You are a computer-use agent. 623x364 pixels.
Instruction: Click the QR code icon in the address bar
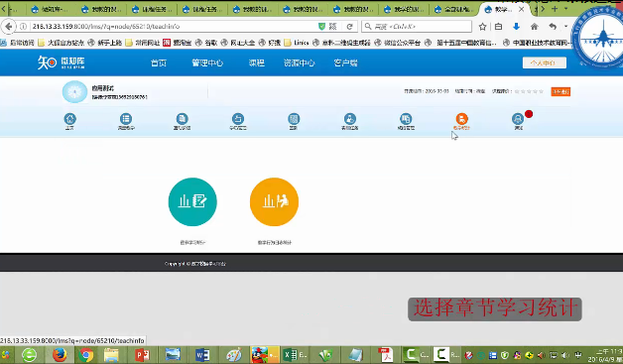click(x=333, y=26)
